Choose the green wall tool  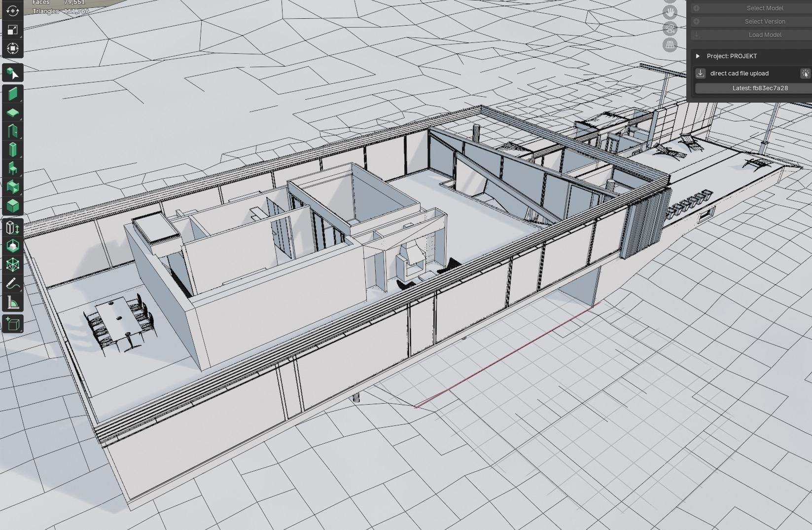tap(13, 94)
